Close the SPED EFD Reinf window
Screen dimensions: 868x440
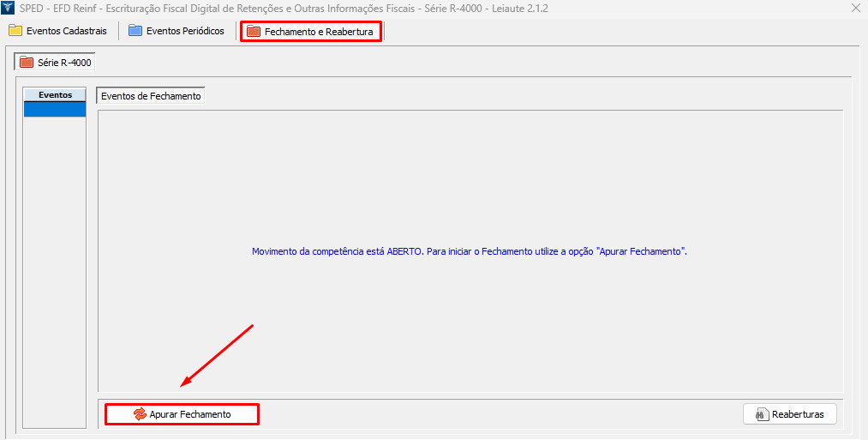(x=855, y=9)
